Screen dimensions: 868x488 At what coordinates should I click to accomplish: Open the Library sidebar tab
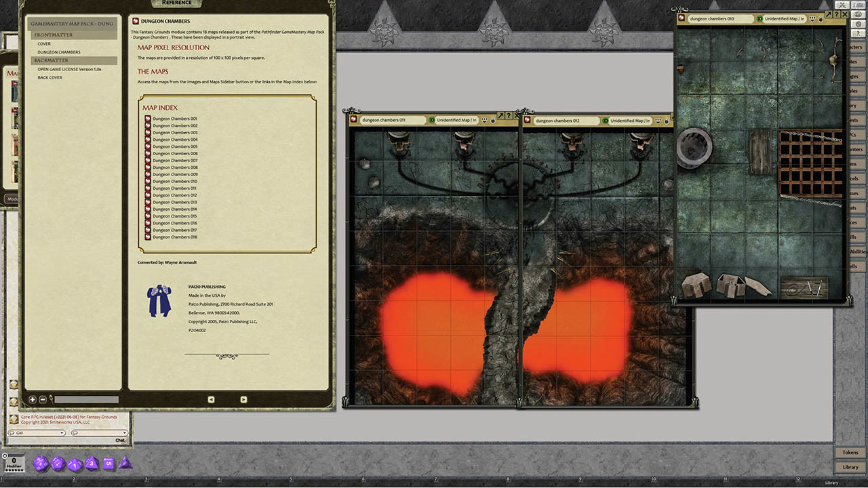point(850,467)
